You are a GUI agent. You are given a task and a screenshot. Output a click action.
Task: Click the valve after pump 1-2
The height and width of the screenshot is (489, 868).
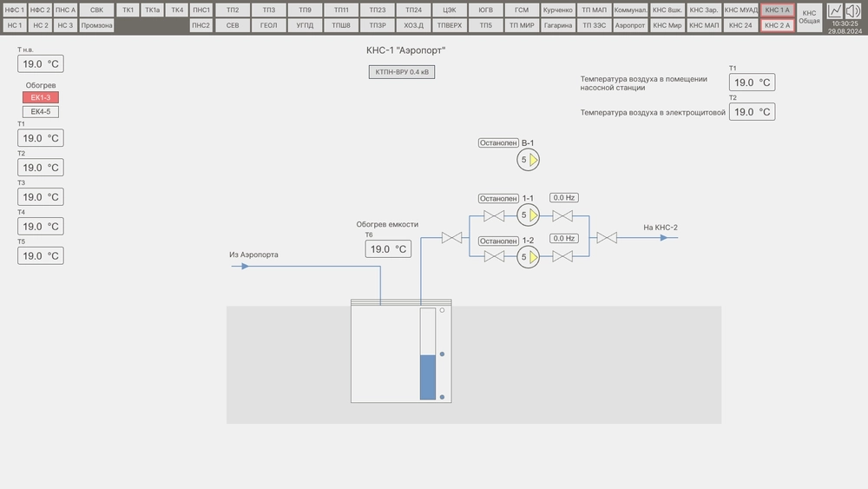coord(562,256)
